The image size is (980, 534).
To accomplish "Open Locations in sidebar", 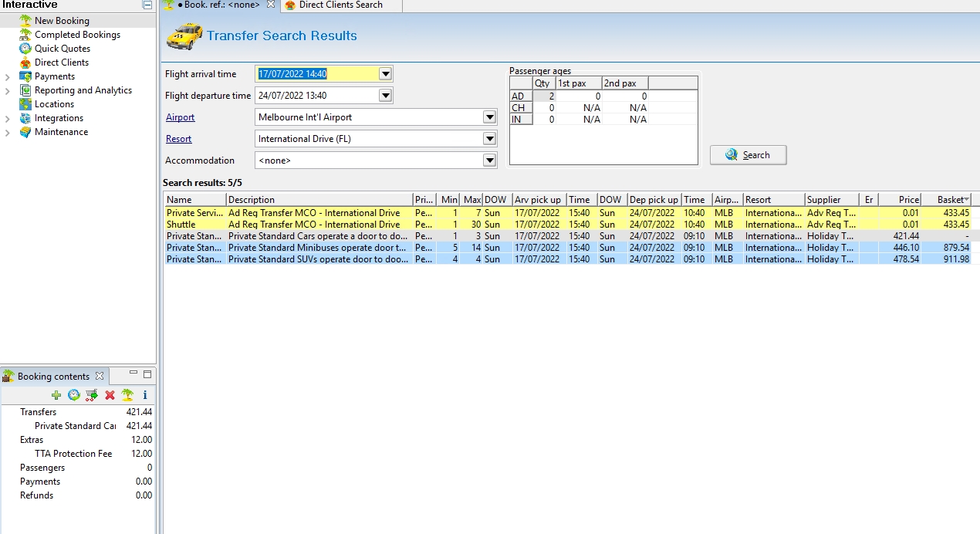I will tap(54, 104).
